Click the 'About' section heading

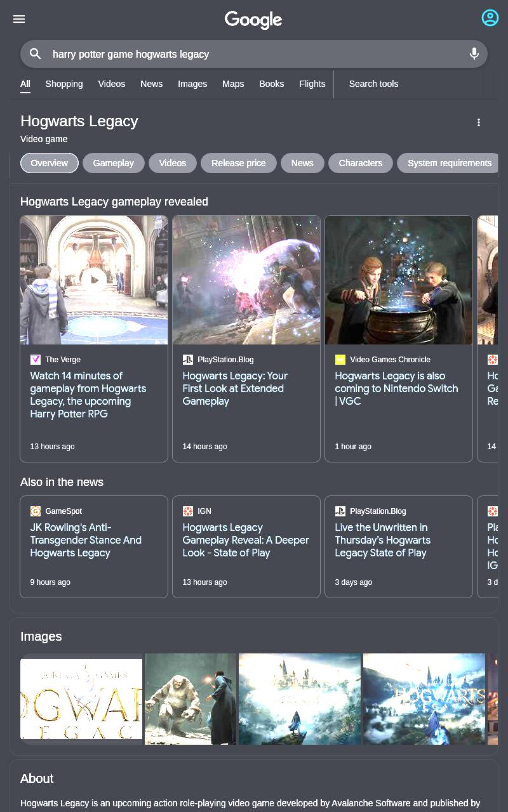pos(37,778)
